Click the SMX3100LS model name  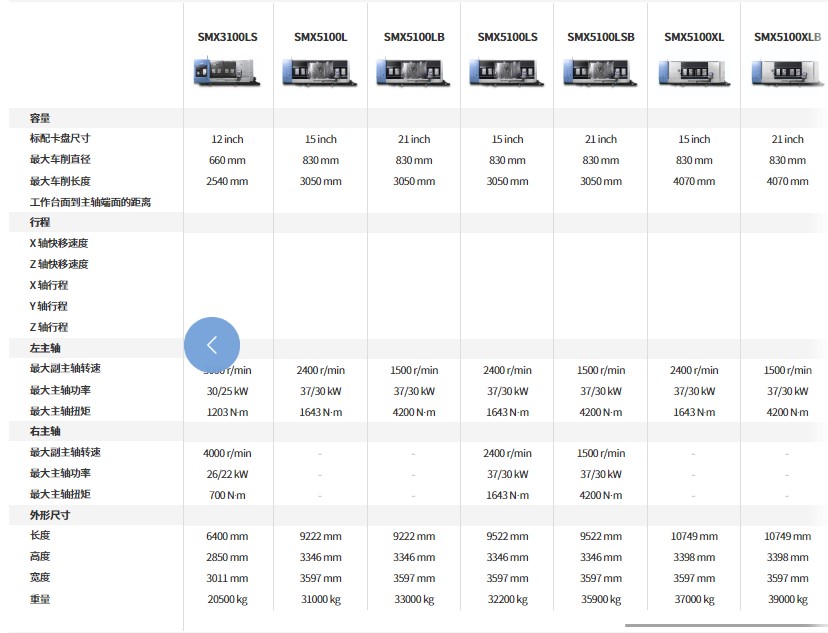(x=228, y=37)
